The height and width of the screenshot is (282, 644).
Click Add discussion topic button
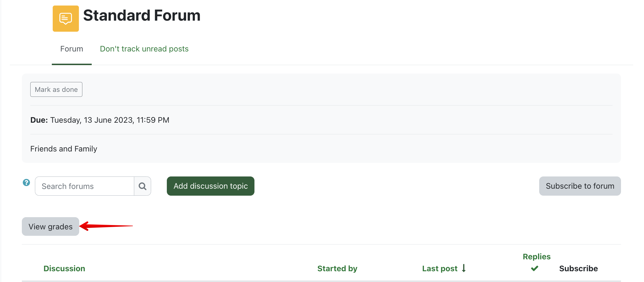click(210, 186)
